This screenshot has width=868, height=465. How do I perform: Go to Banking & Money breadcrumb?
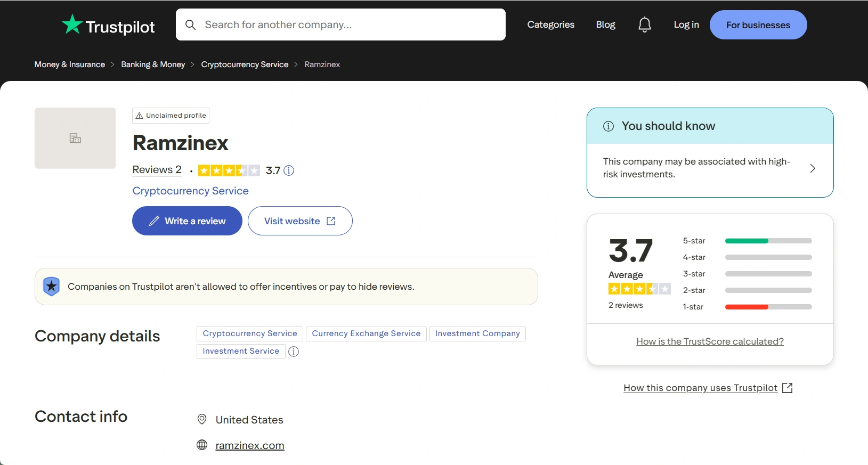pyautogui.click(x=153, y=64)
